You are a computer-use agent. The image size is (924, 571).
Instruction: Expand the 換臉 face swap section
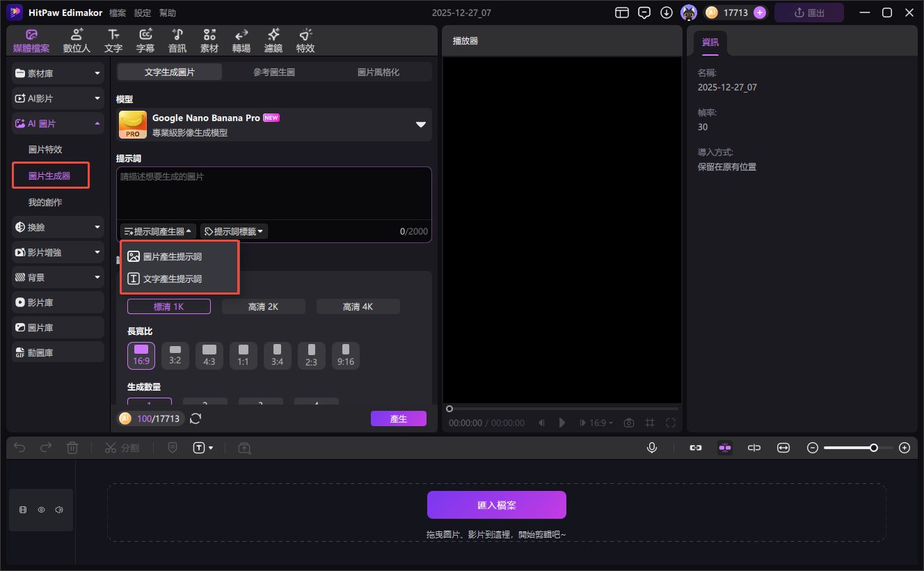[58, 227]
